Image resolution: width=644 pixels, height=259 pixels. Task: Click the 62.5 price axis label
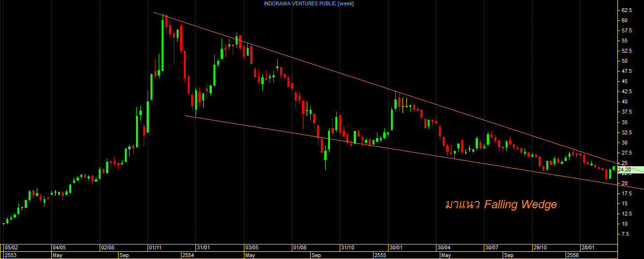tap(628, 10)
